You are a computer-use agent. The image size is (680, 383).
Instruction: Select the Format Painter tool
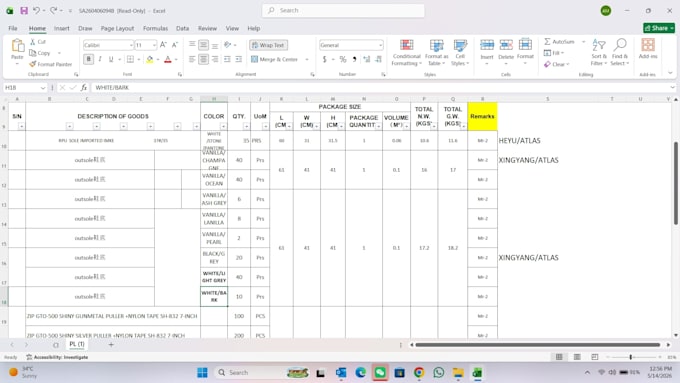coord(51,64)
